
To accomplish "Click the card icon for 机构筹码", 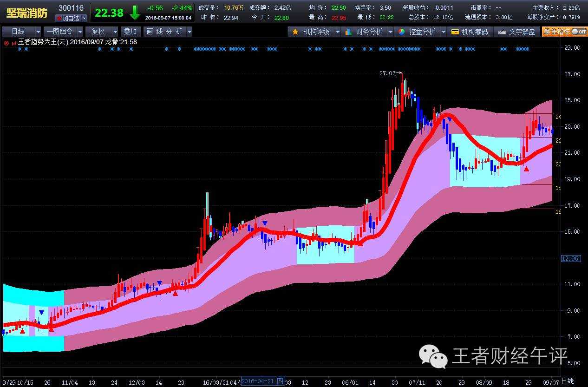I will [x=455, y=32].
